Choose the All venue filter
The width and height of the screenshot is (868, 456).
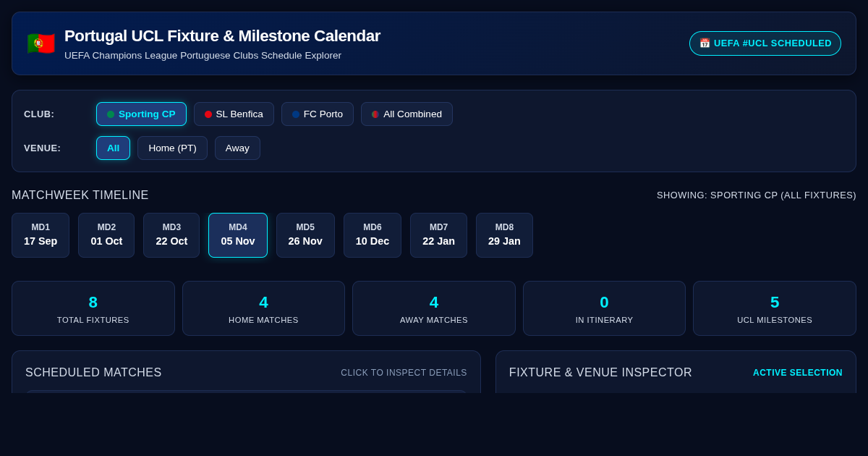tap(113, 148)
